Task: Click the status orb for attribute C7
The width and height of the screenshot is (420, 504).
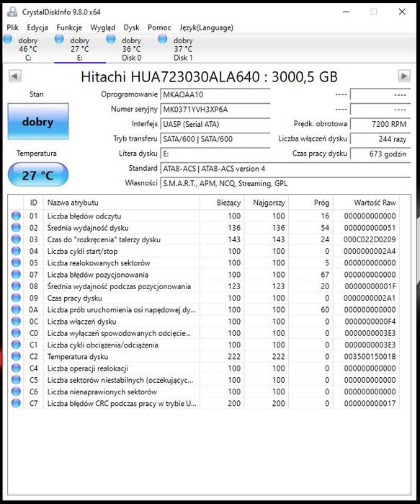Action: point(16,403)
